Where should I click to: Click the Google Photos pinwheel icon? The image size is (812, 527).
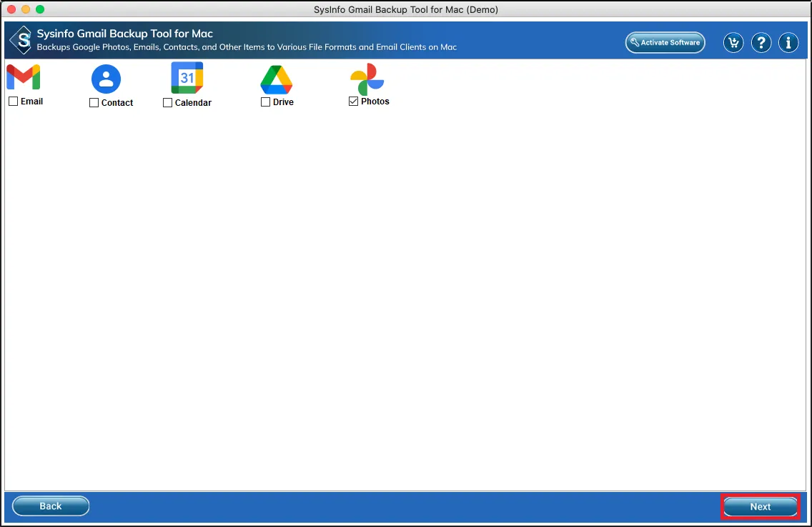(367, 79)
